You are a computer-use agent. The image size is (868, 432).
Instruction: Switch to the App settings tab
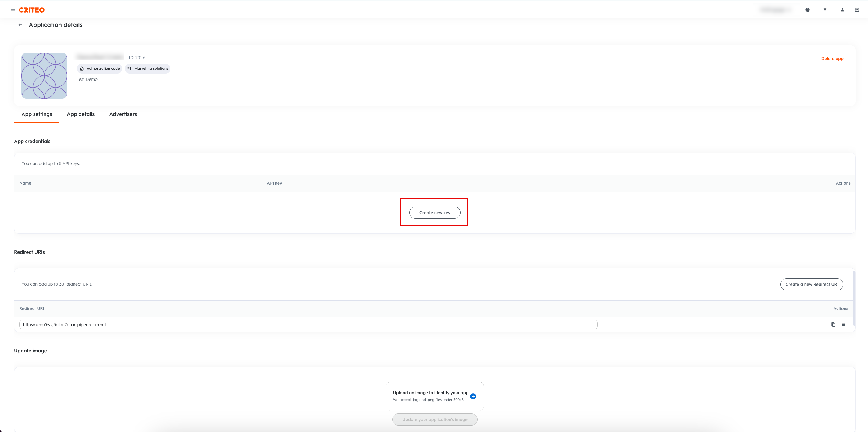click(36, 114)
